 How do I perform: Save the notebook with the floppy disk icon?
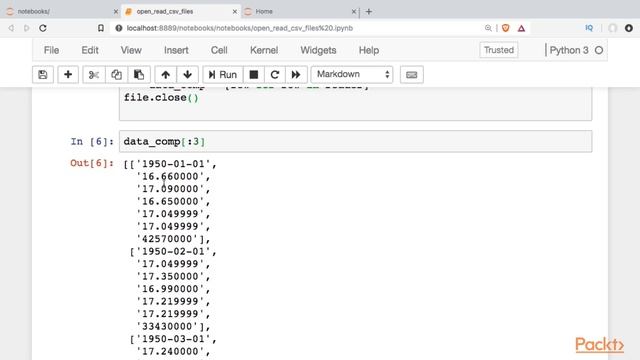43,75
